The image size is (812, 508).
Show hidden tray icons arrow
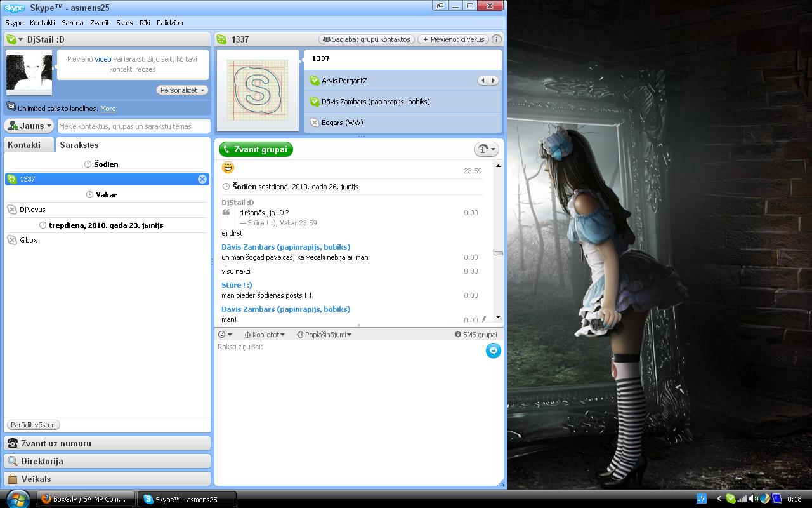[719, 498]
